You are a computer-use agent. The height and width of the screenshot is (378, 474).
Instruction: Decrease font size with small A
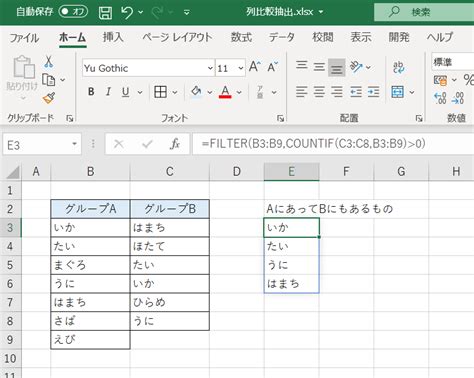pos(273,67)
